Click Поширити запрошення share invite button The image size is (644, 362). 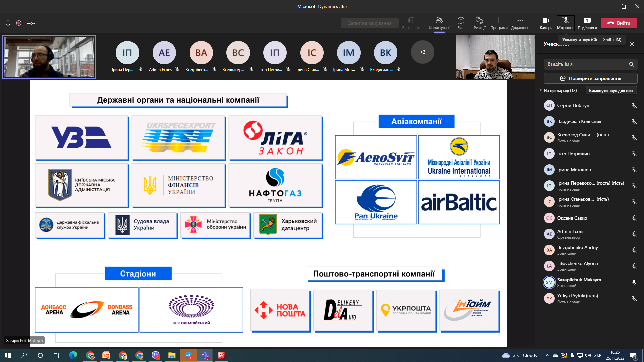coord(590,78)
